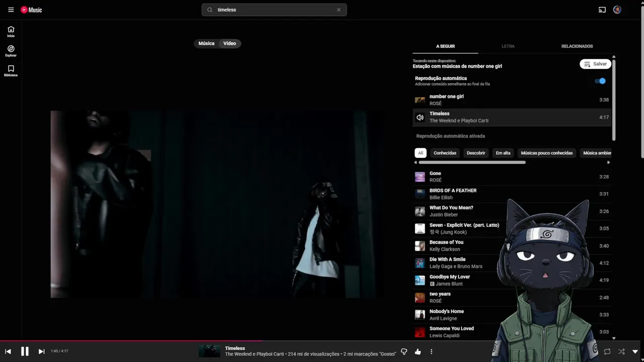
Task: Click Gone album thumbnail
Action: (x=420, y=177)
